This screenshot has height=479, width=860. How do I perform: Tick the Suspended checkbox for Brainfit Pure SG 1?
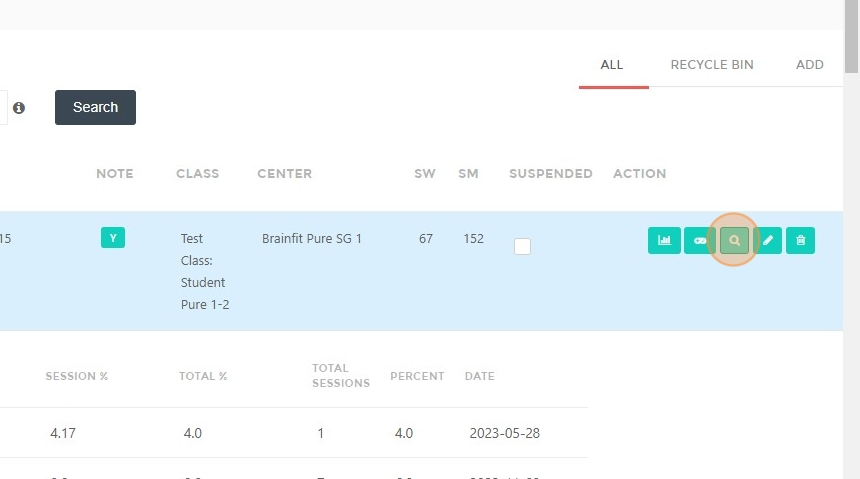[522, 246]
